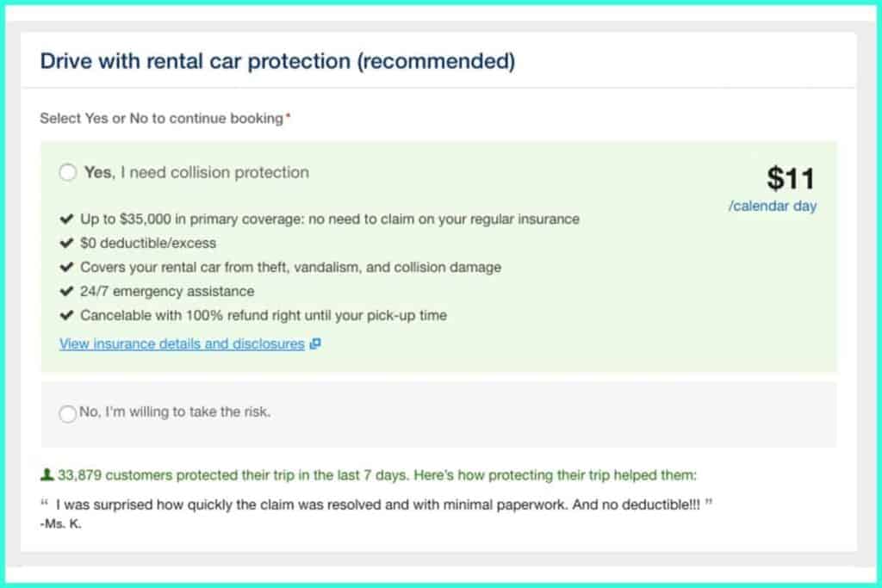Viewport: 882px width, 588px height.
Task: Click the checkmark next to $35,000 primary coverage
Action: pyautogui.click(x=66, y=219)
